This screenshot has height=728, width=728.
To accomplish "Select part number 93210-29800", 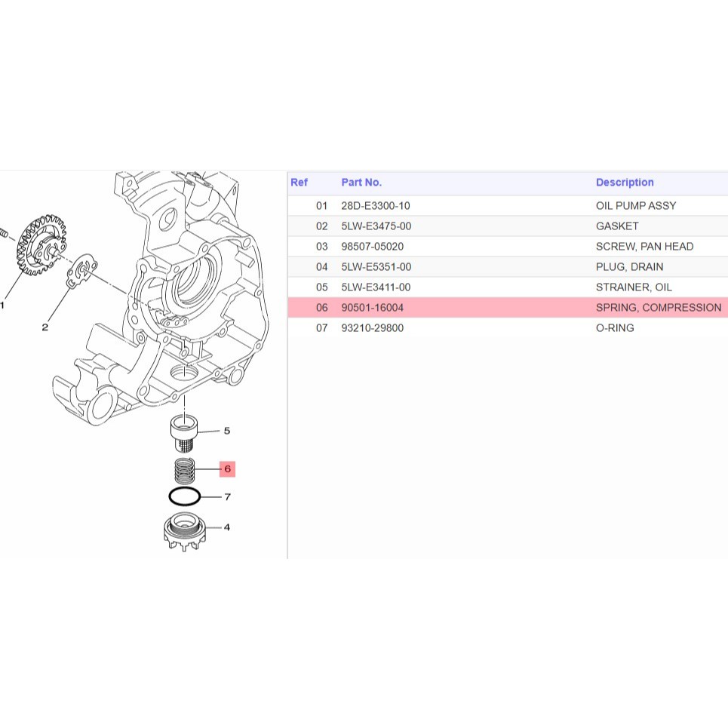I will 373,327.
